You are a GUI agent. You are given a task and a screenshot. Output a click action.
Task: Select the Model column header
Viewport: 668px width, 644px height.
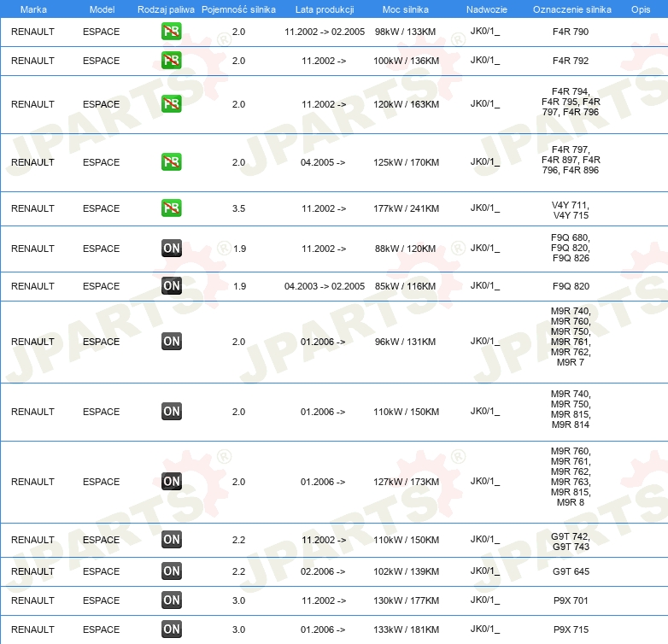pos(102,9)
